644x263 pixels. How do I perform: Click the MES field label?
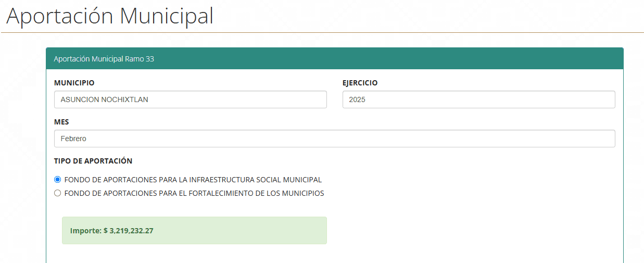(x=61, y=122)
